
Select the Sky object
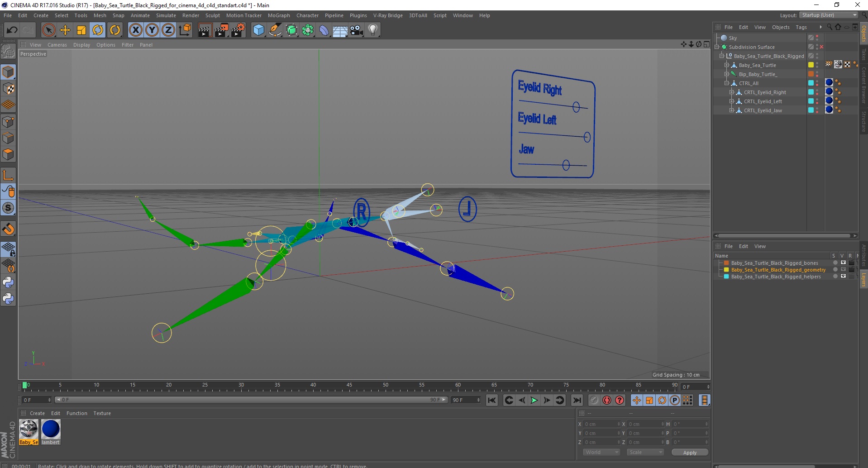(x=733, y=38)
